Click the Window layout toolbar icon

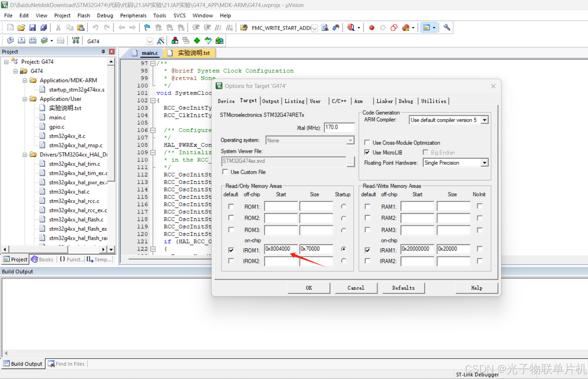click(427, 27)
